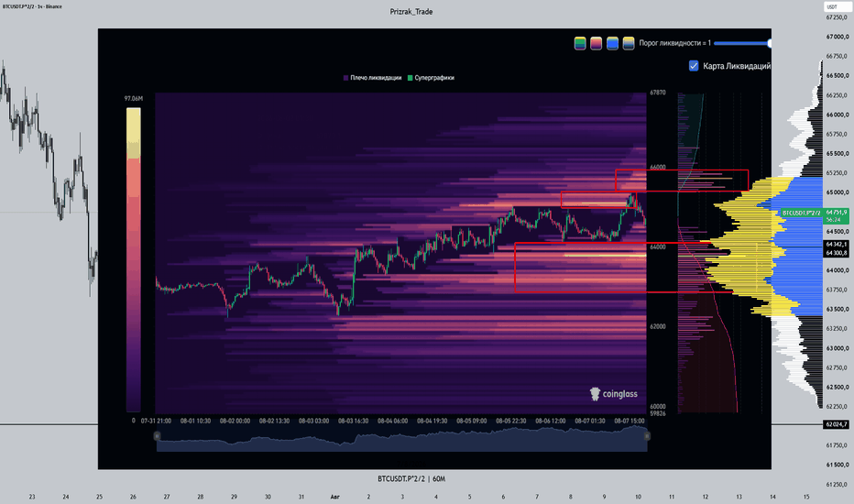
Task: Click date 15 on bottom time axis
Action: coord(806,497)
